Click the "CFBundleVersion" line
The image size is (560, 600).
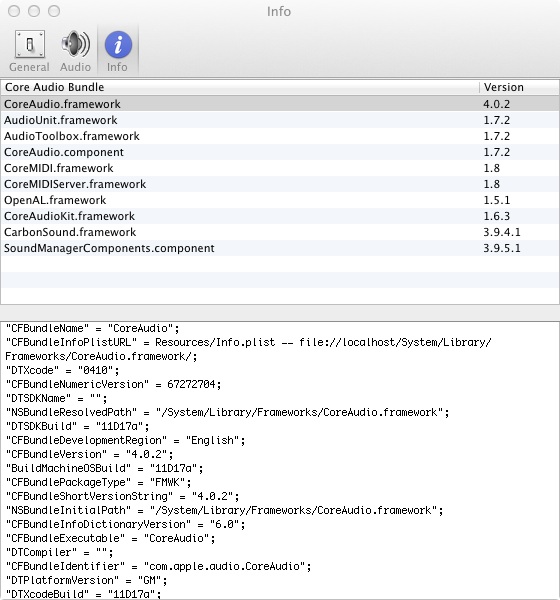(89, 454)
